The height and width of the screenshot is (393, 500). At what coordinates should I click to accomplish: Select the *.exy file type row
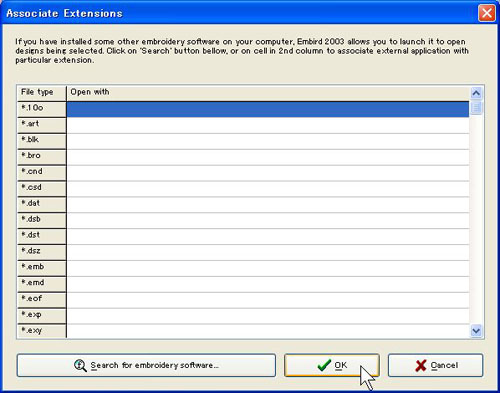click(42, 331)
